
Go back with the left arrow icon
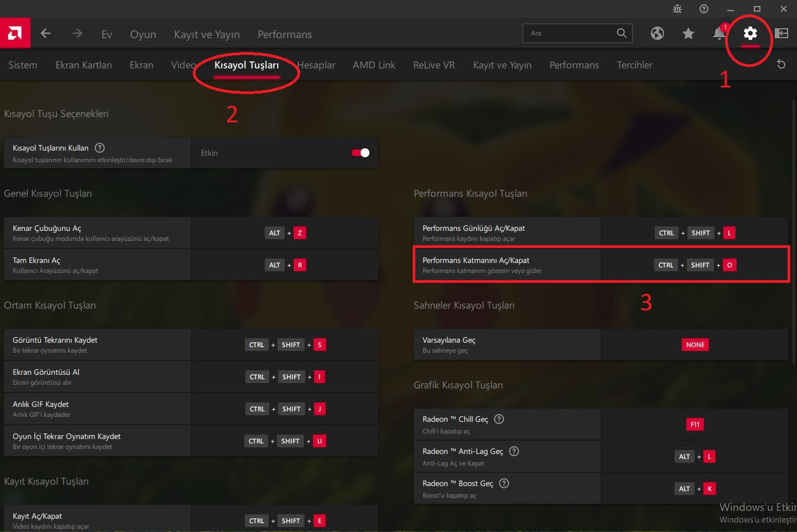[x=45, y=33]
